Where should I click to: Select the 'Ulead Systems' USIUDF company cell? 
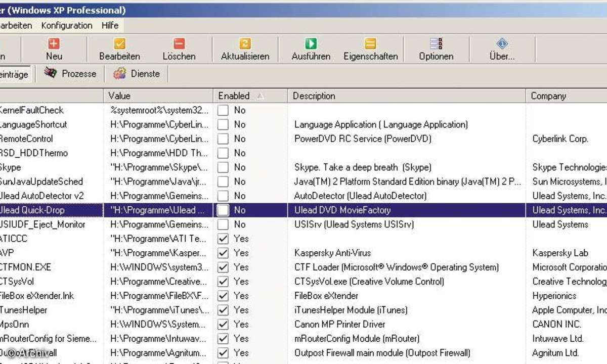tap(560, 224)
